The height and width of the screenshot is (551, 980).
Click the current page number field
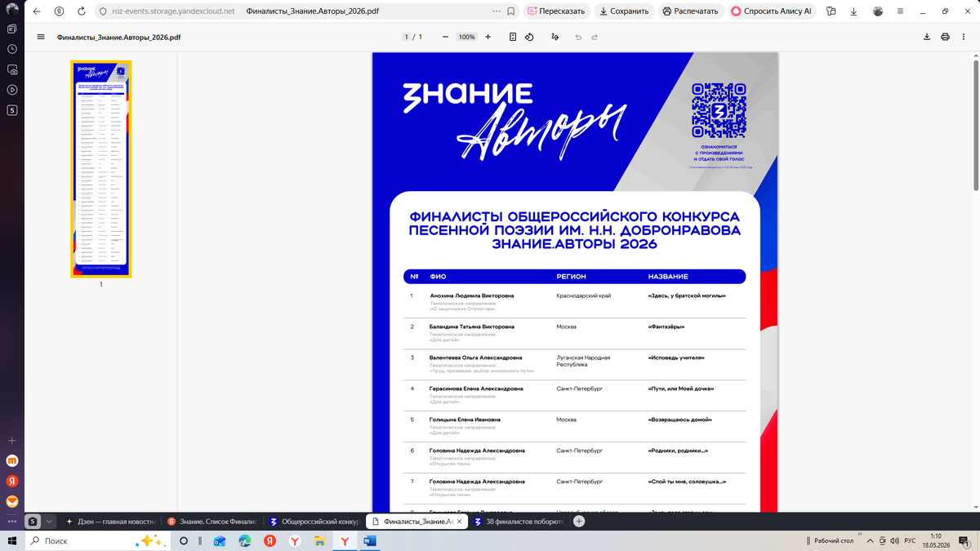point(407,37)
